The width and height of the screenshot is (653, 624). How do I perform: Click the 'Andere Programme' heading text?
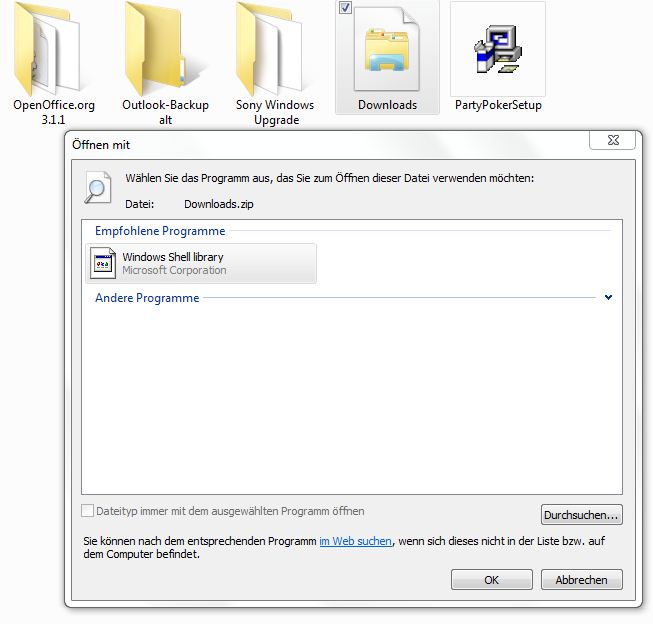tap(147, 298)
